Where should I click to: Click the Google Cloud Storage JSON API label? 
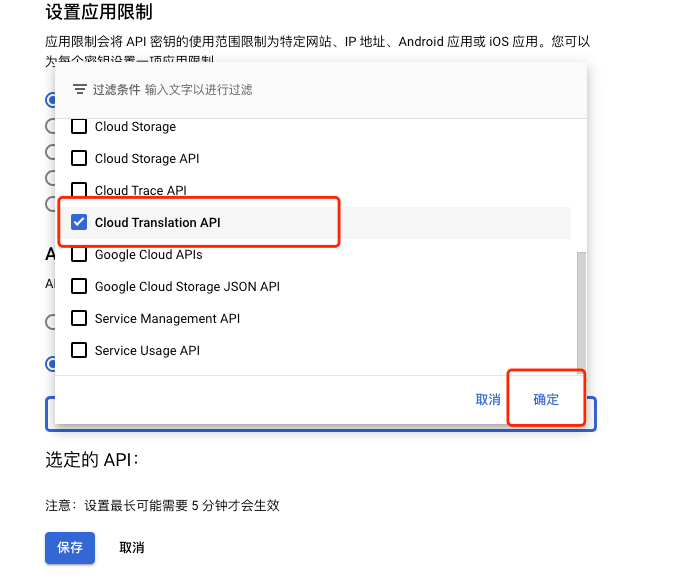click(187, 286)
